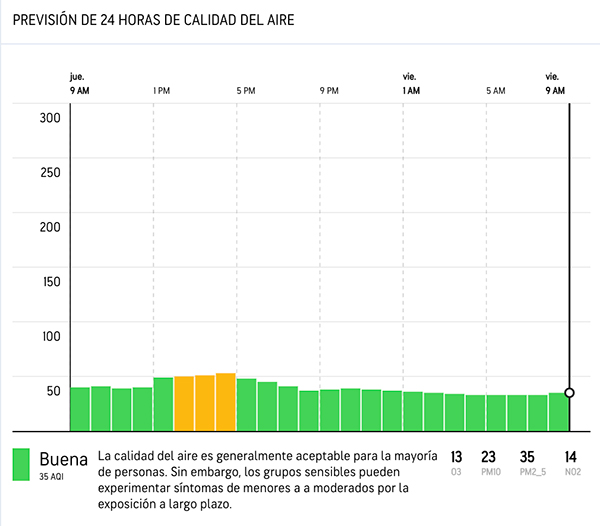Select the vie. 9 AM end label

tap(555, 84)
